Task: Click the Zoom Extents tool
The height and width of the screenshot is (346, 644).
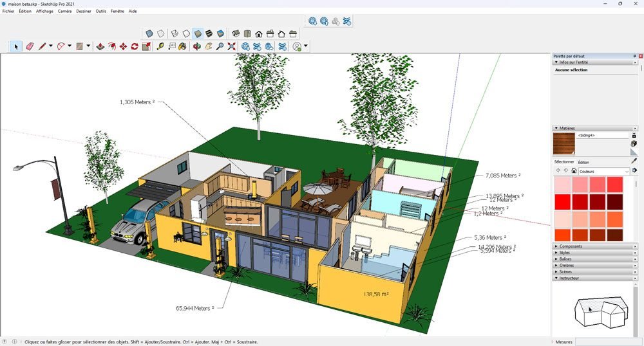Action: (x=232, y=47)
